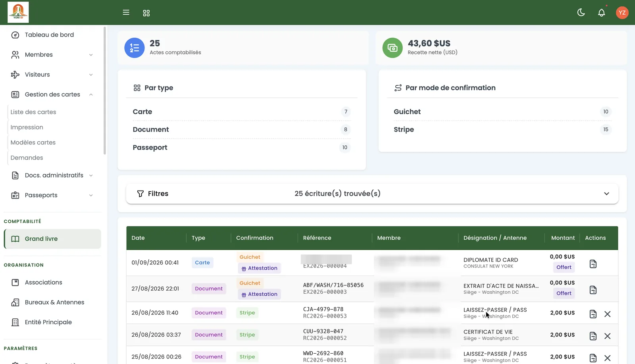
Task: Expand the Membres menu
Action: (x=52, y=55)
